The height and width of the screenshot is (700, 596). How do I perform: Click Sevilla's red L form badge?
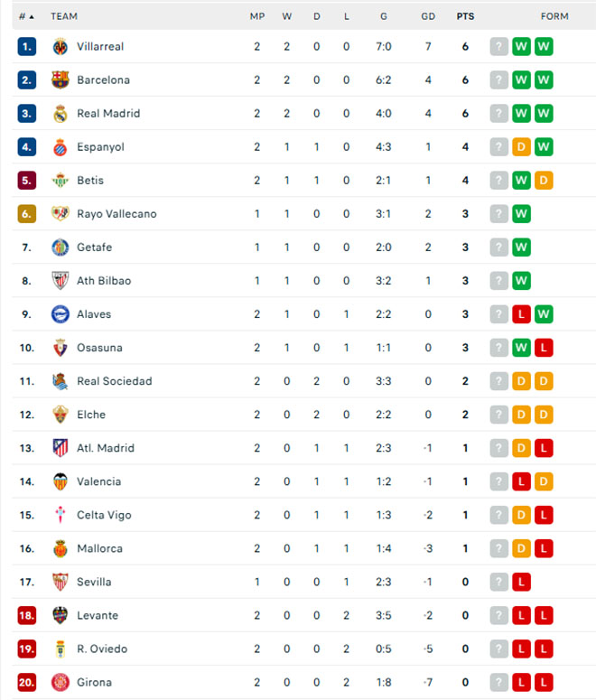pyautogui.click(x=521, y=582)
